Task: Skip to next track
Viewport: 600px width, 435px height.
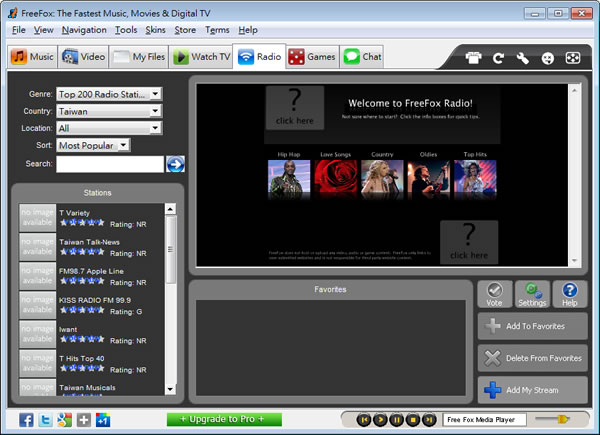Action: pyautogui.click(x=429, y=420)
